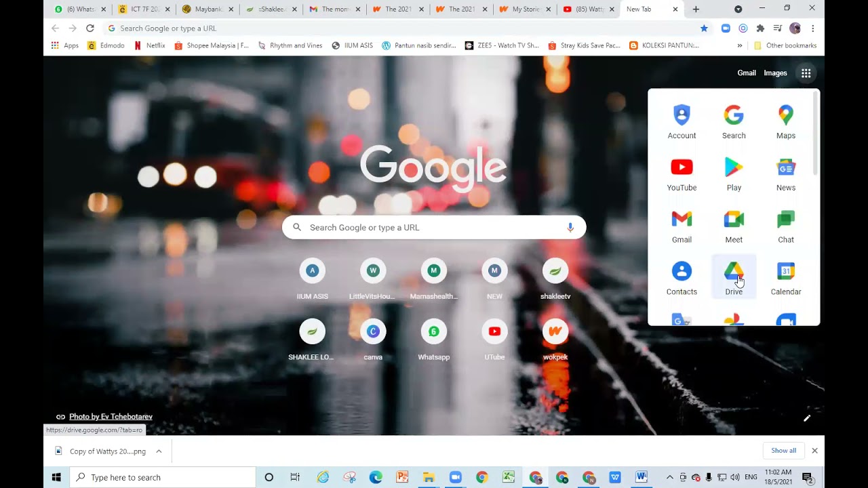Viewport: 868px width, 488px height.
Task: Open the media controls toolbar icon
Action: (x=777, y=28)
